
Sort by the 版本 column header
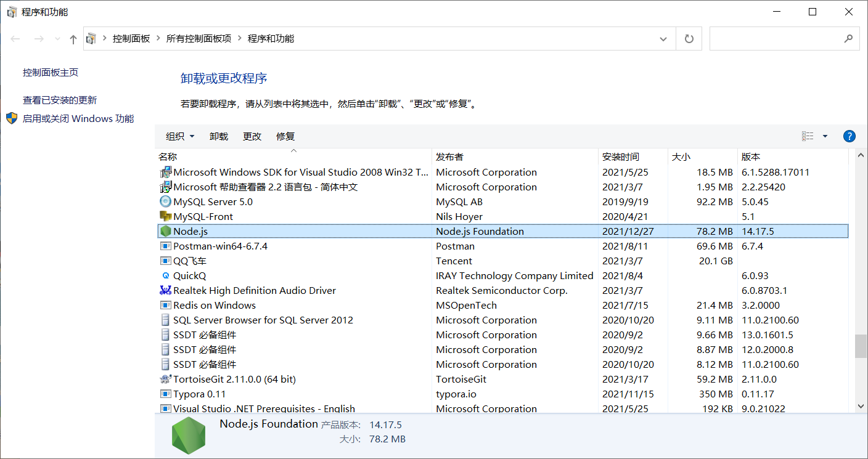click(x=793, y=156)
